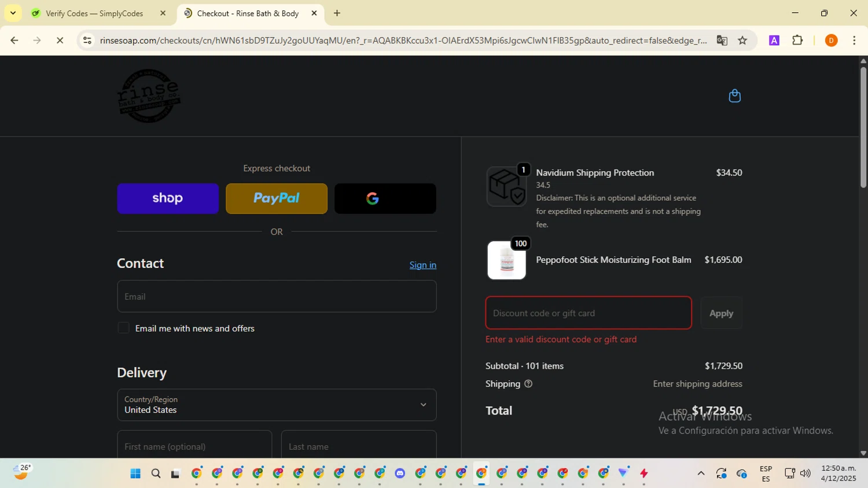Click the Enter shipping address text
Screen dimensions: 868x488
click(x=697, y=384)
